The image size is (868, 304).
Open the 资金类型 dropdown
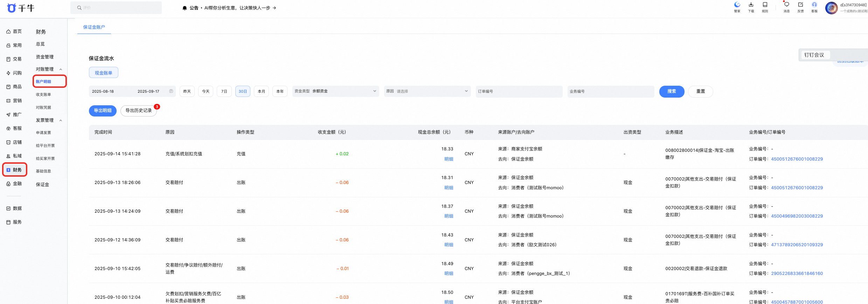coord(335,91)
